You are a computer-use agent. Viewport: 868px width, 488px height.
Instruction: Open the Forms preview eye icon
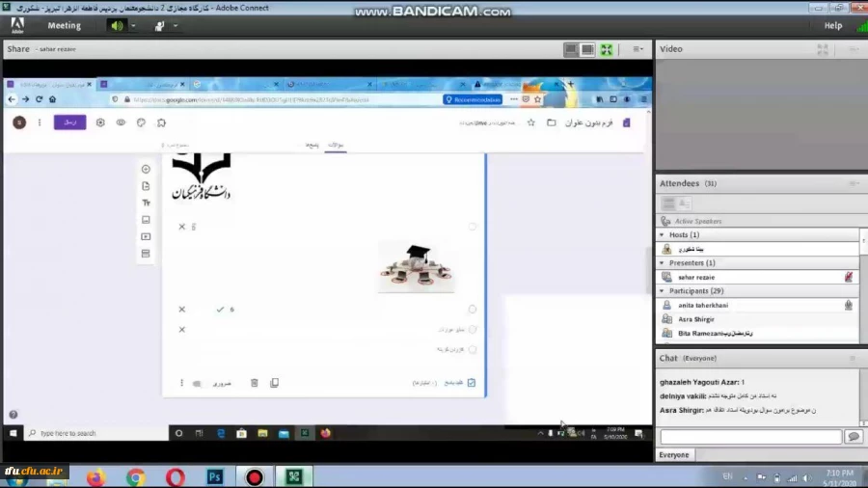(x=121, y=122)
